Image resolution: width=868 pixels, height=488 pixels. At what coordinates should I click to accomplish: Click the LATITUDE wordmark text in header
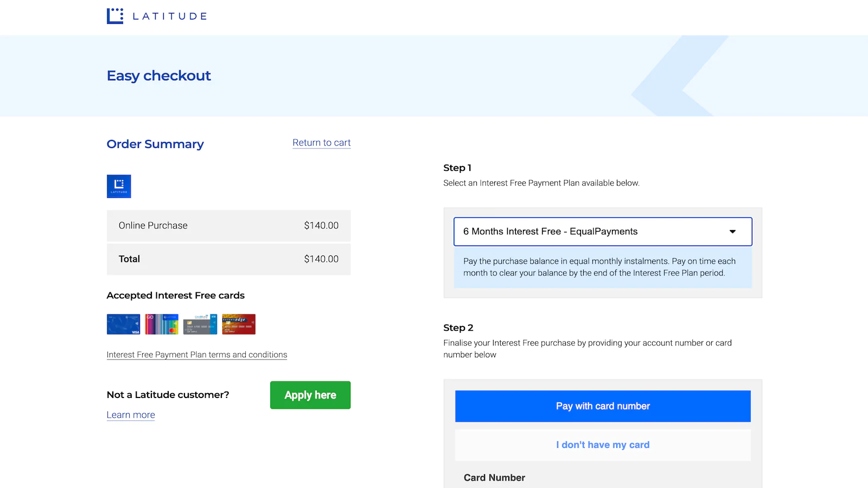point(170,16)
